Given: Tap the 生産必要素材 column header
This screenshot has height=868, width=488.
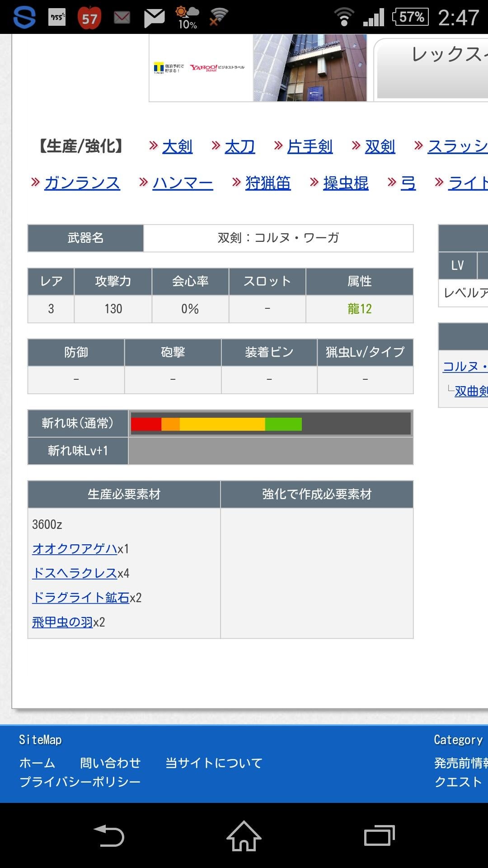Looking at the screenshot, I should 124,494.
